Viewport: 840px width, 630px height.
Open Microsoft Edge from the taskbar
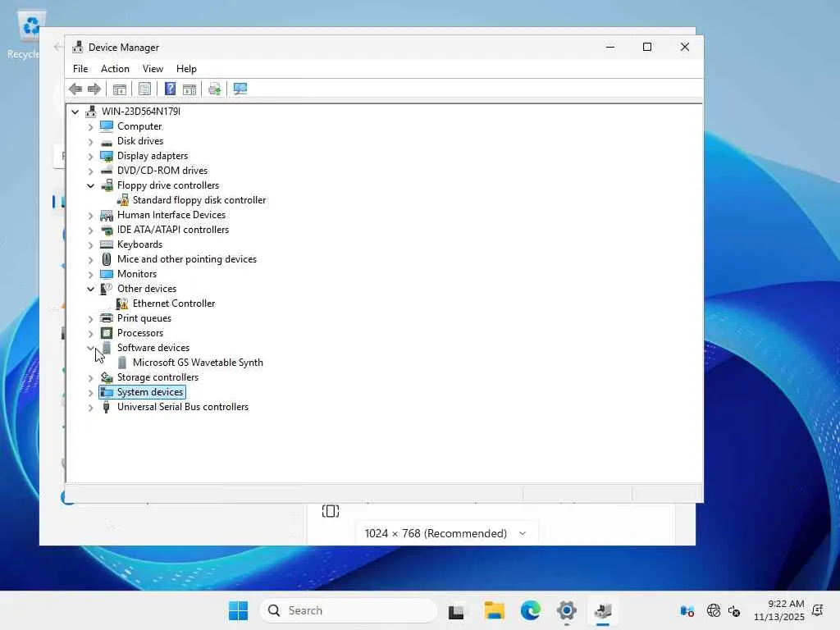(x=531, y=610)
